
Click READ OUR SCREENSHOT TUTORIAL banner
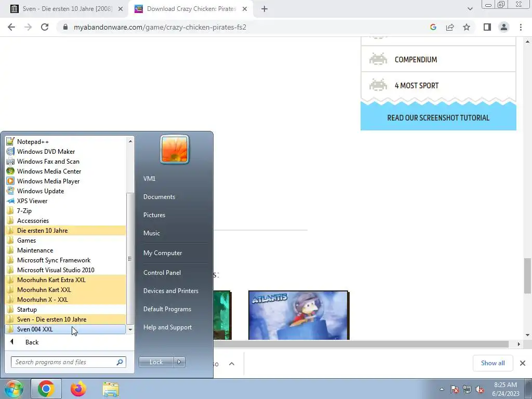pyautogui.click(x=438, y=118)
